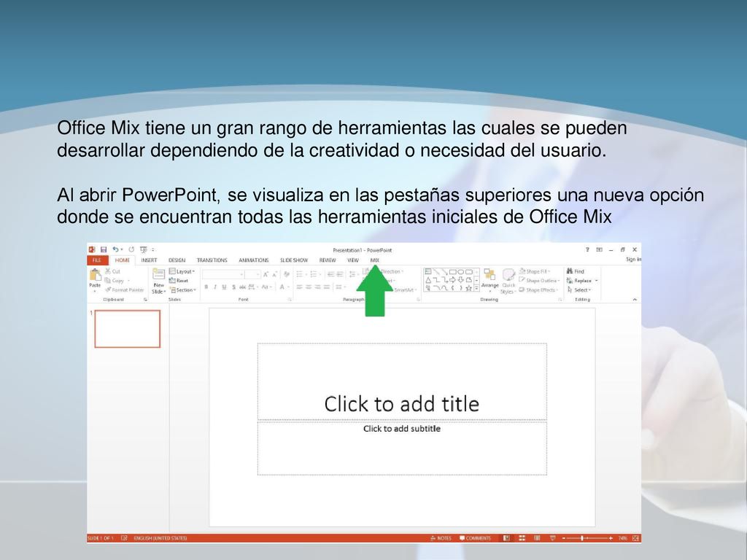This screenshot has width=747, height=560.
Task: Cut the selection with the scissors icon
Action: [x=113, y=271]
